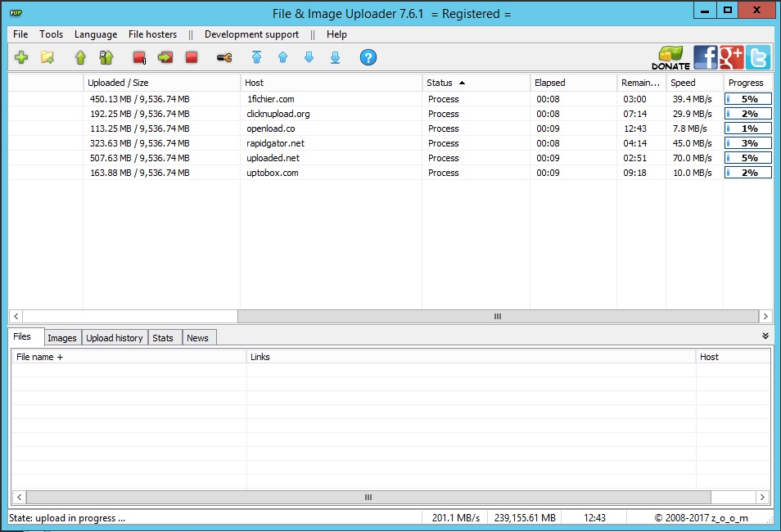The width and height of the screenshot is (781, 532).
Task: Click the blue move down arrow icon
Action: (x=309, y=57)
